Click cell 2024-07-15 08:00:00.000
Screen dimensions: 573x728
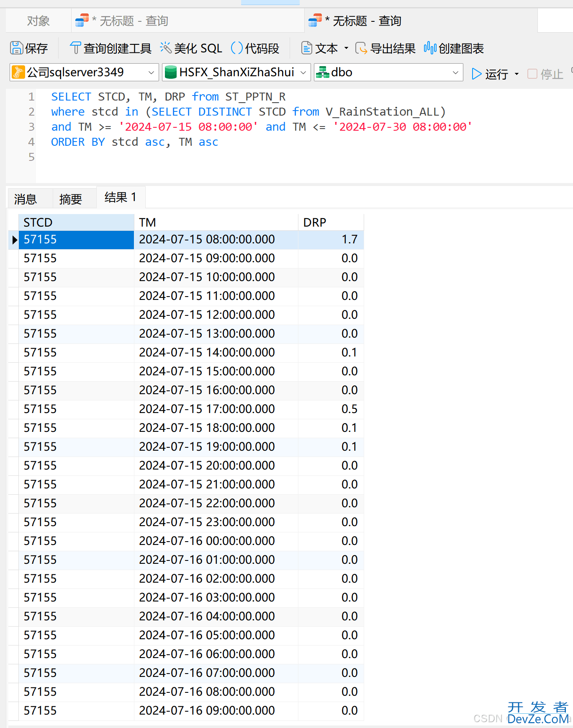tap(216, 240)
